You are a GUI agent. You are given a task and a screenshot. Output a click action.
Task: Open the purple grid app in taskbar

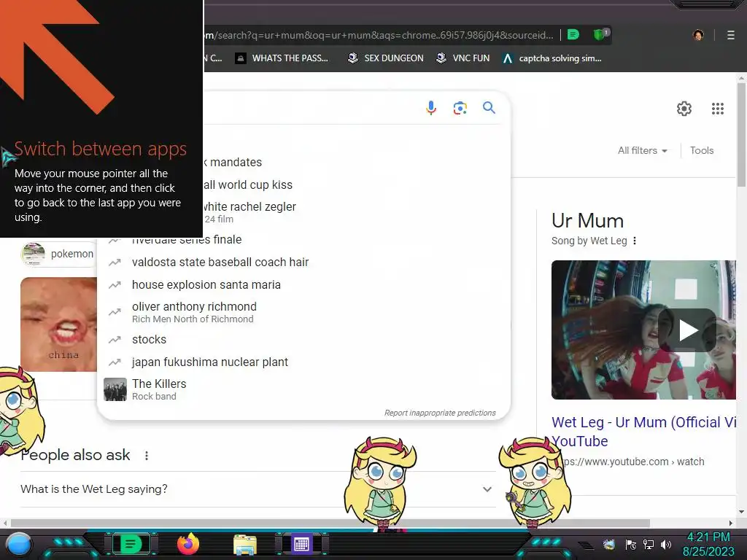pyautogui.click(x=301, y=544)
